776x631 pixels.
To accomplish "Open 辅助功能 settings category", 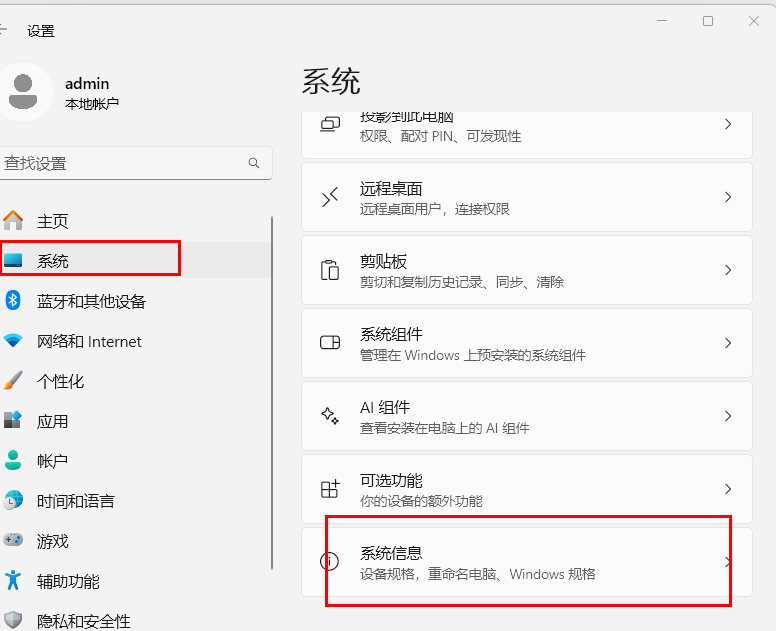I will pos(135,581).
